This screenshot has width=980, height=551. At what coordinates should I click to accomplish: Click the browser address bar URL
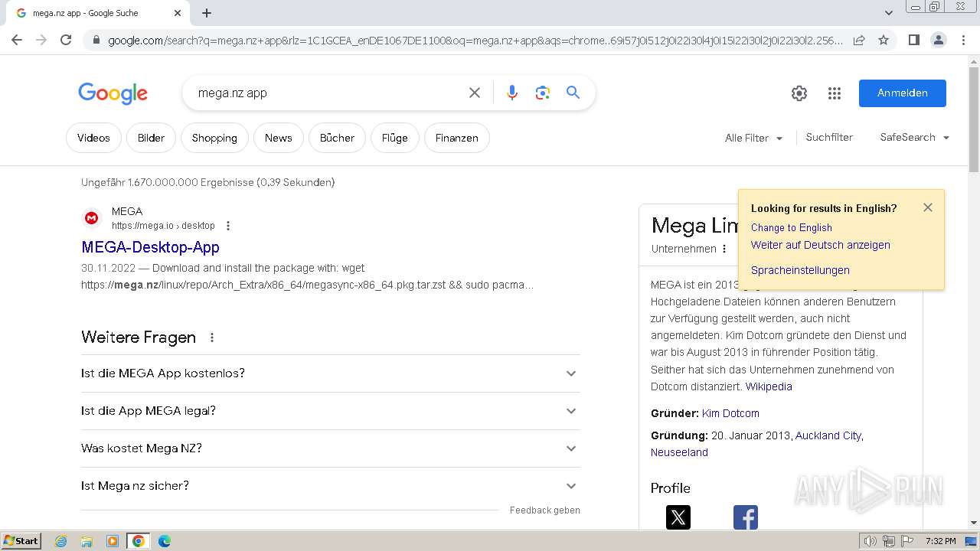click(x=475, y=40)
